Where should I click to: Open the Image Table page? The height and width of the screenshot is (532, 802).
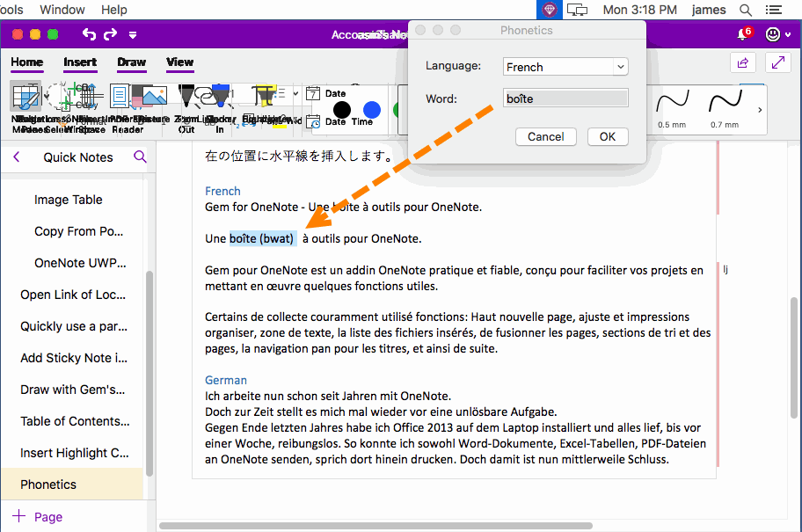click(x=68, y=200)
